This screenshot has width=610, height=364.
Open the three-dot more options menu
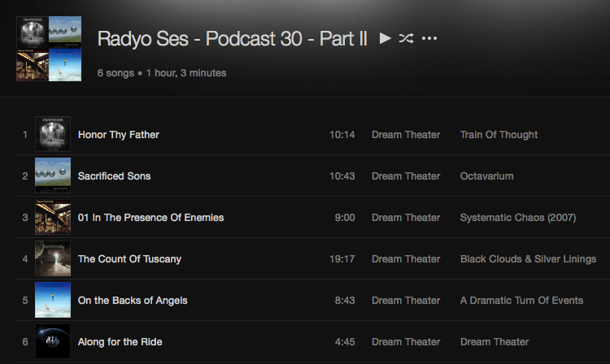pyautogui.click(x=429, y=38)
